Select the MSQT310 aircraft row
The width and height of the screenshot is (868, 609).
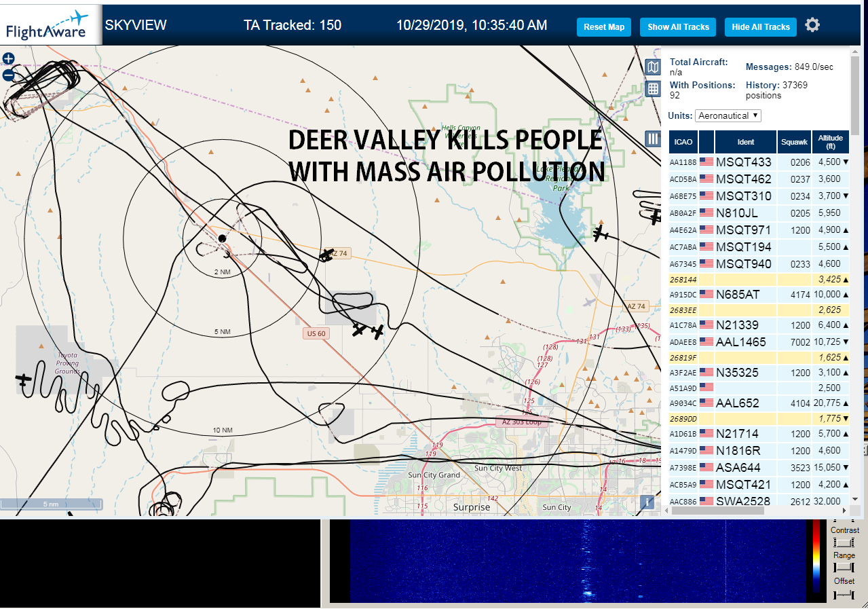point(759,196)
